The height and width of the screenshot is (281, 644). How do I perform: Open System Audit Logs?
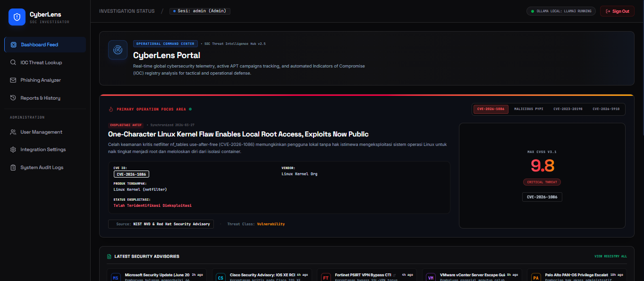45,167
